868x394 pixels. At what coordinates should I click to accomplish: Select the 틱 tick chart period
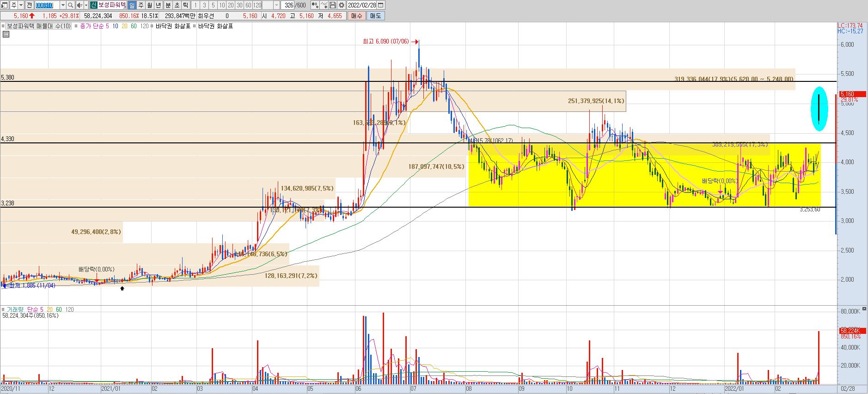click(186, 5)
